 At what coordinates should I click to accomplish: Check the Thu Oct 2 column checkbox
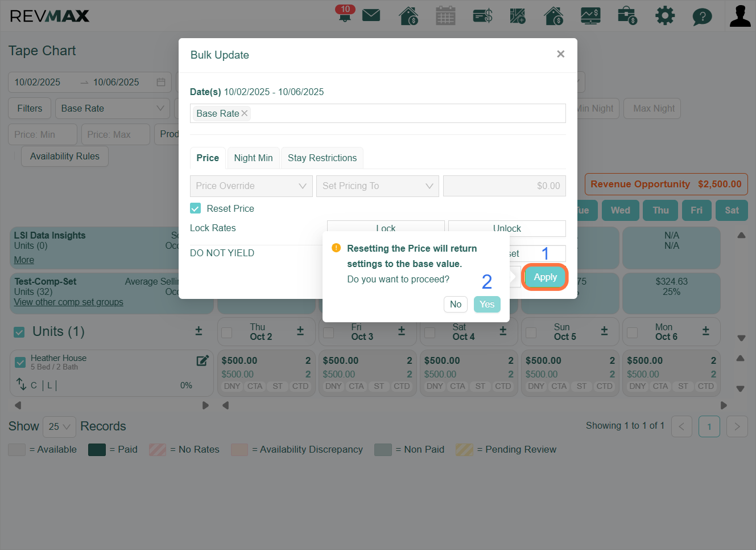pyautogui.click(x=226, y=333)
